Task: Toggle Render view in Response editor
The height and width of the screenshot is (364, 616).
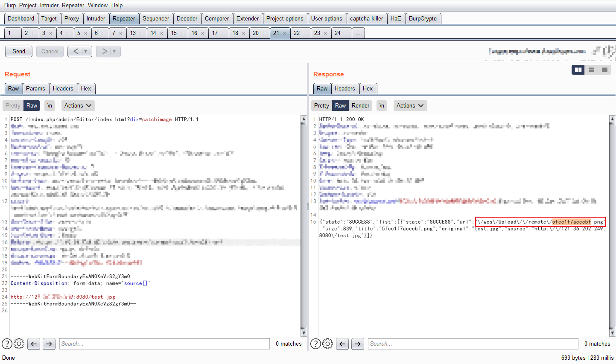Action: pos(361,105)
